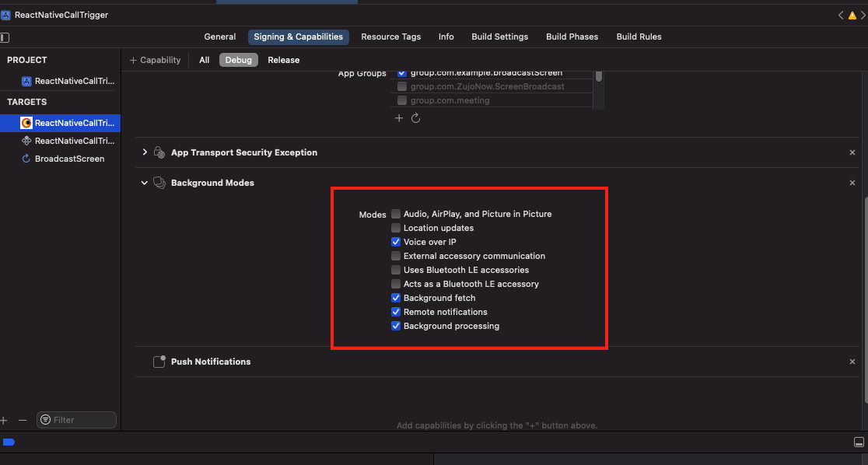Collapse the Background Modes section

(145, 183)
